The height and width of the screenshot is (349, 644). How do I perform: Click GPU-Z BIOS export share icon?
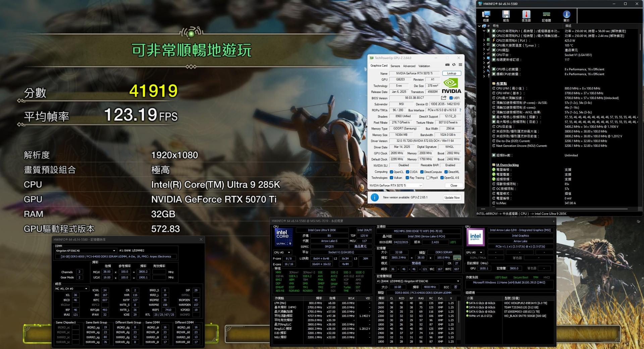point(444,98)
